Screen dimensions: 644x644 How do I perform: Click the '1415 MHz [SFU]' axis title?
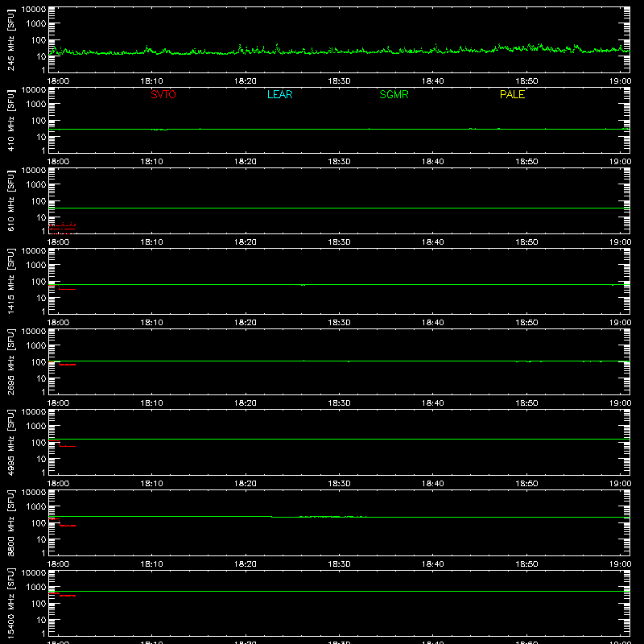(x=10, y=281)
